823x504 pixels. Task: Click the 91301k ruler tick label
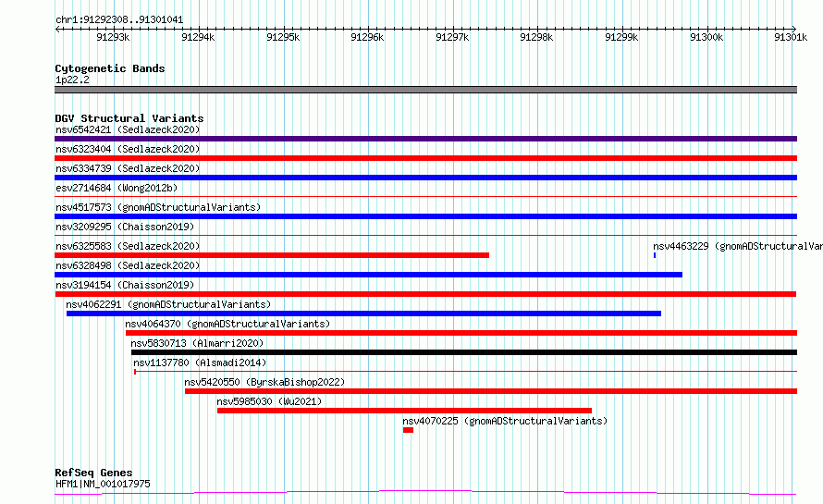pos(791,37)
